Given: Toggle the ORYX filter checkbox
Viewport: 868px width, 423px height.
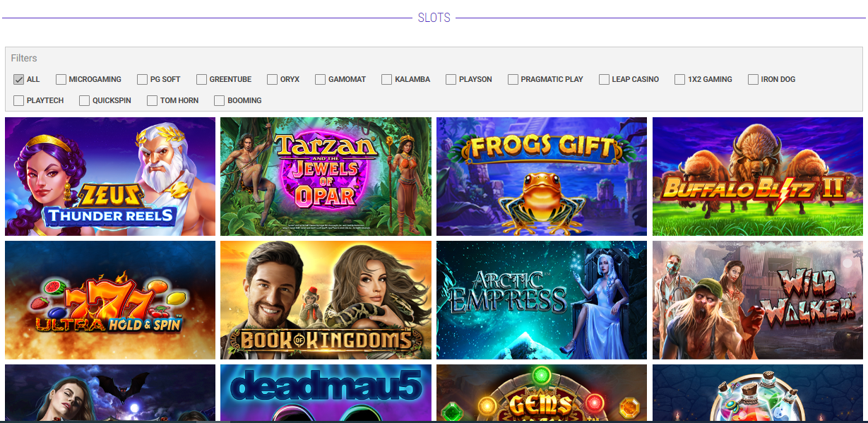Looking at the screenshot, I should tap(273, 79).
